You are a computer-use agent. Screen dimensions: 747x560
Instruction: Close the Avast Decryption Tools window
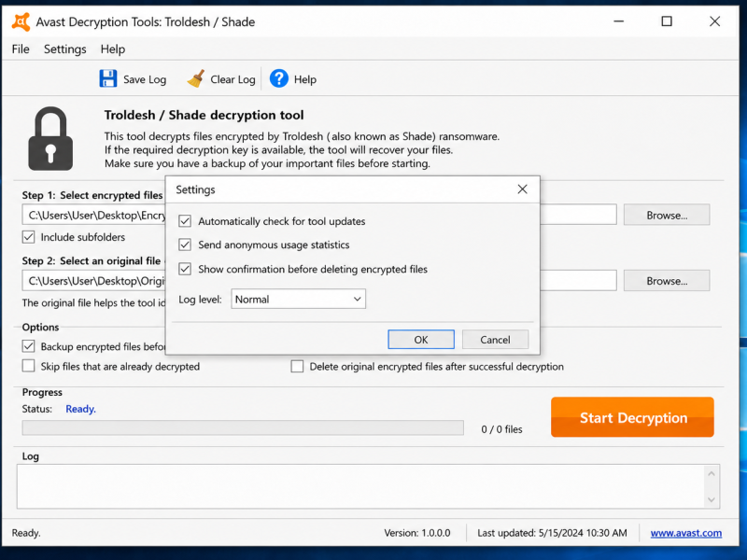(x=714, y=21)
